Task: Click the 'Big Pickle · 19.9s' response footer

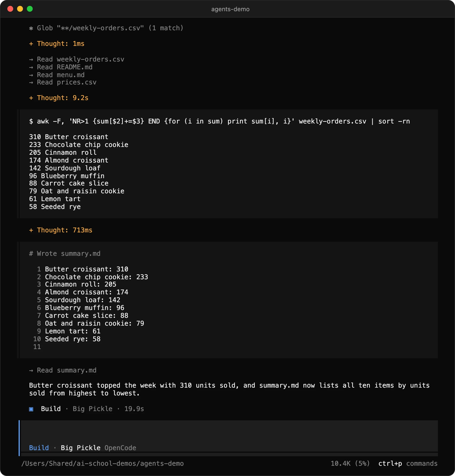Action: tap(108, 409)
